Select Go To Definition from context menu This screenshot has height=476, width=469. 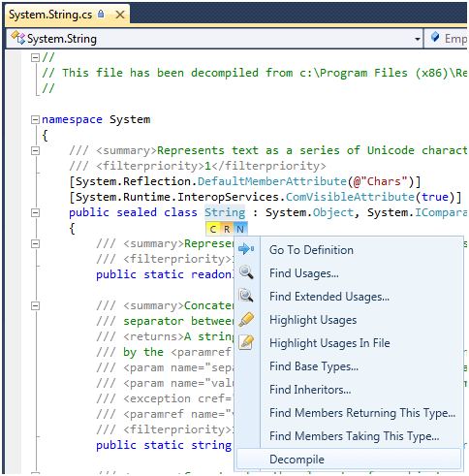coord(349,250)
